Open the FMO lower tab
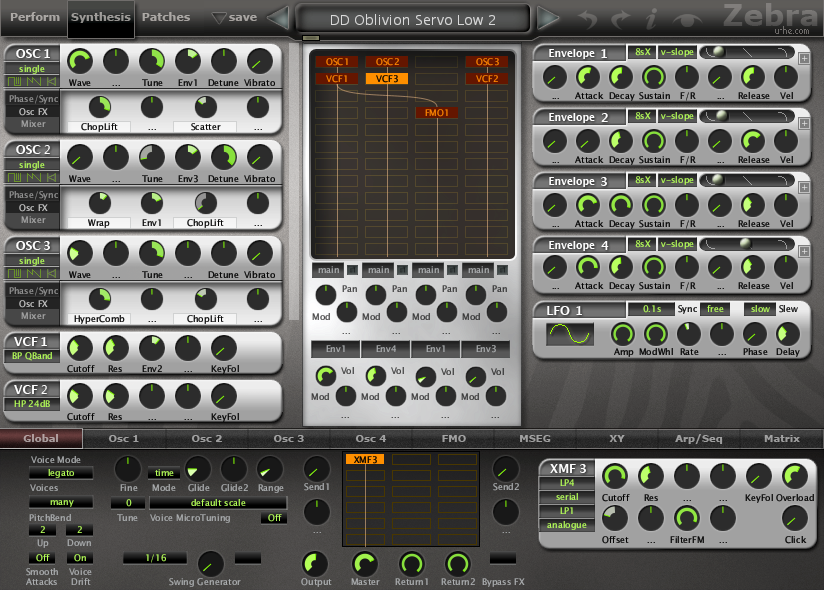This screenshot has height=590, width=824. point(454,438)
